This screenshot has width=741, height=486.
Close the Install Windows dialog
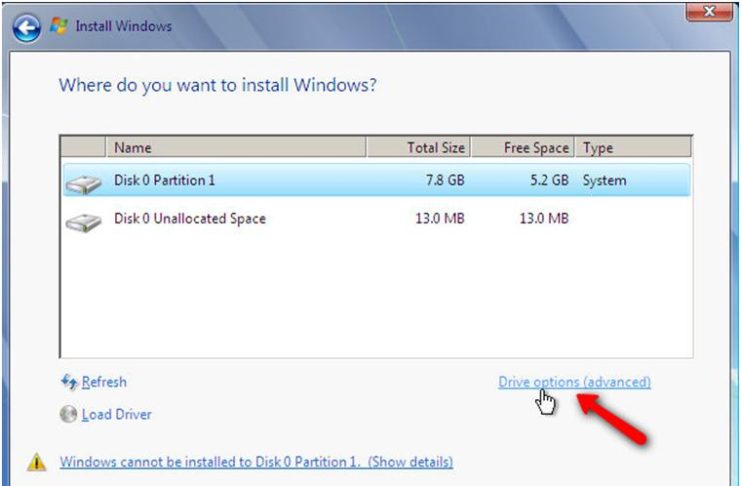(x=709, y=11)
